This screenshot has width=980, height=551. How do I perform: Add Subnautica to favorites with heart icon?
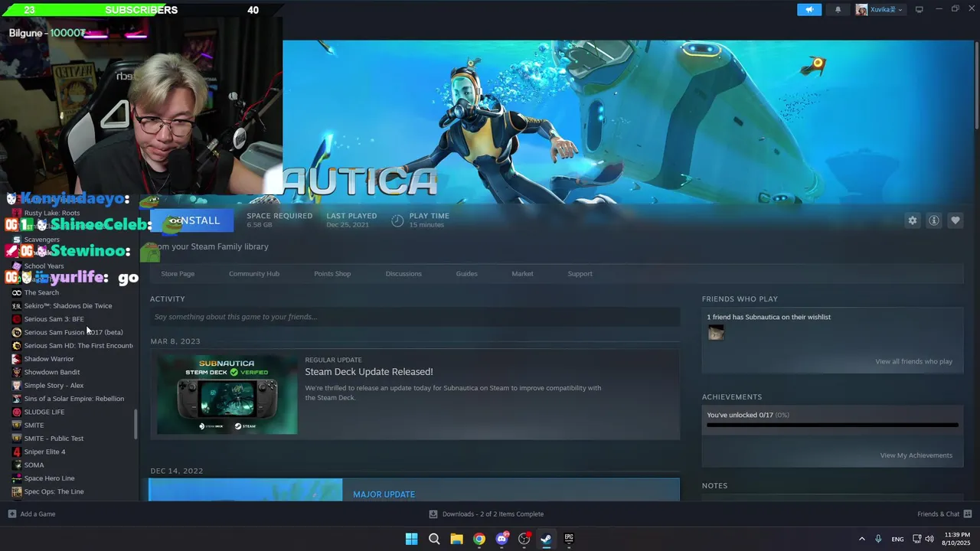point(955,220)
